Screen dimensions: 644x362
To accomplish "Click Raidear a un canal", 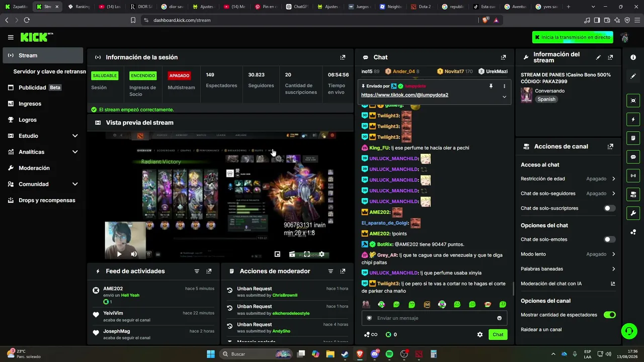I will coord(541,330).
